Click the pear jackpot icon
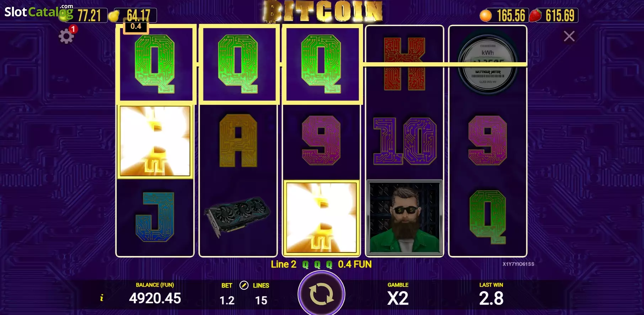 point(113,16)
